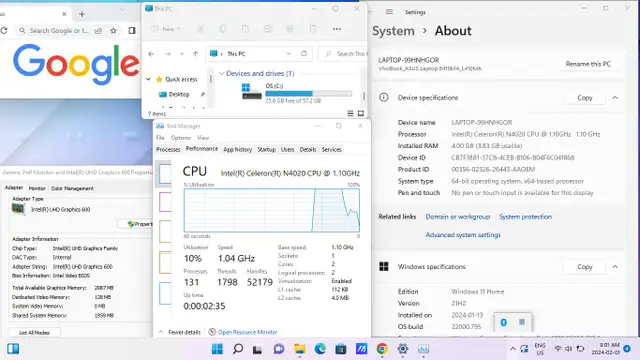
Task: Switch to Services tab in Task Manager
Action: 331,149
